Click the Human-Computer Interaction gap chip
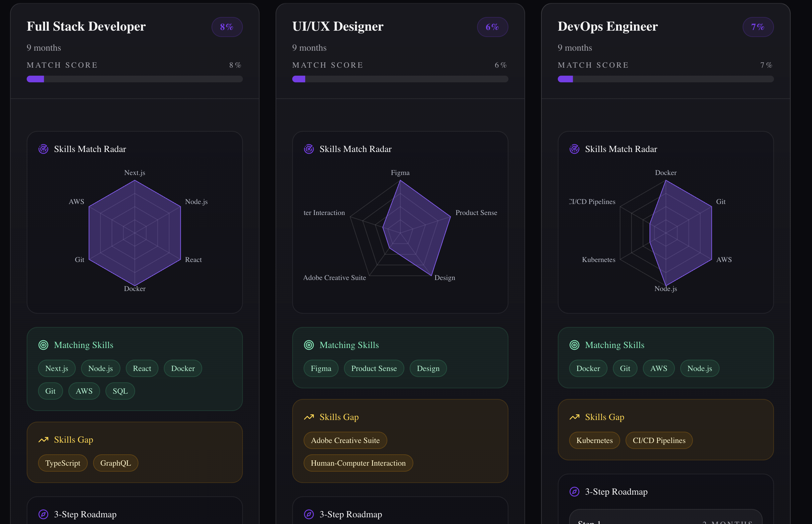Image resolution: width=812 pixels, height=524 pixels. [x=358, y=463]
